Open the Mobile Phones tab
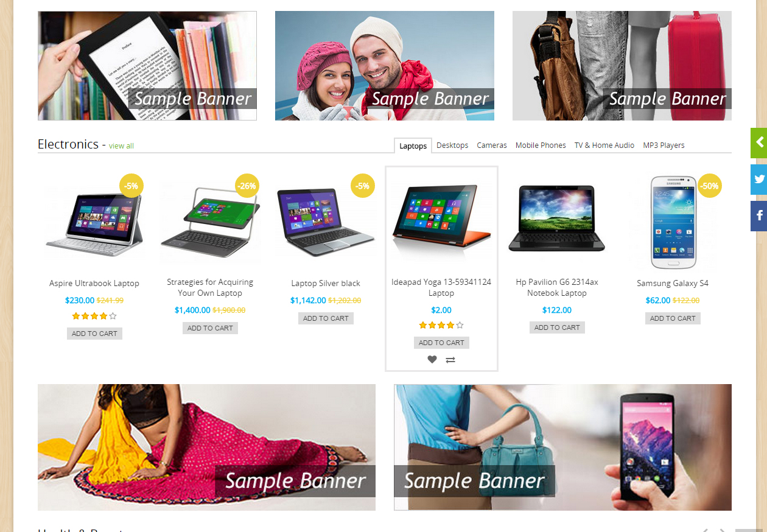Viewport: 767px width, 532px height. (541, 145)
